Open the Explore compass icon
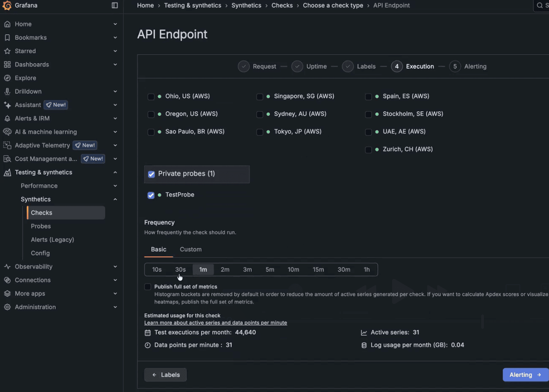 (7, 77)
